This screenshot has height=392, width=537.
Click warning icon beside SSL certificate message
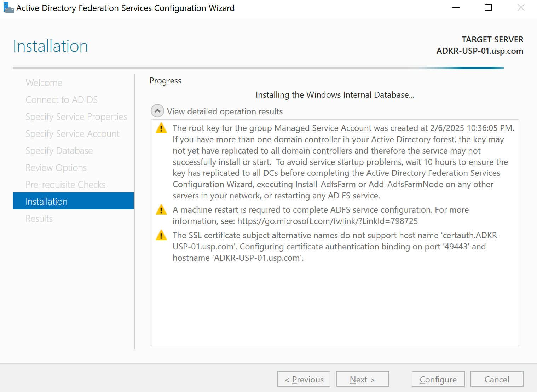coord(161,235)
